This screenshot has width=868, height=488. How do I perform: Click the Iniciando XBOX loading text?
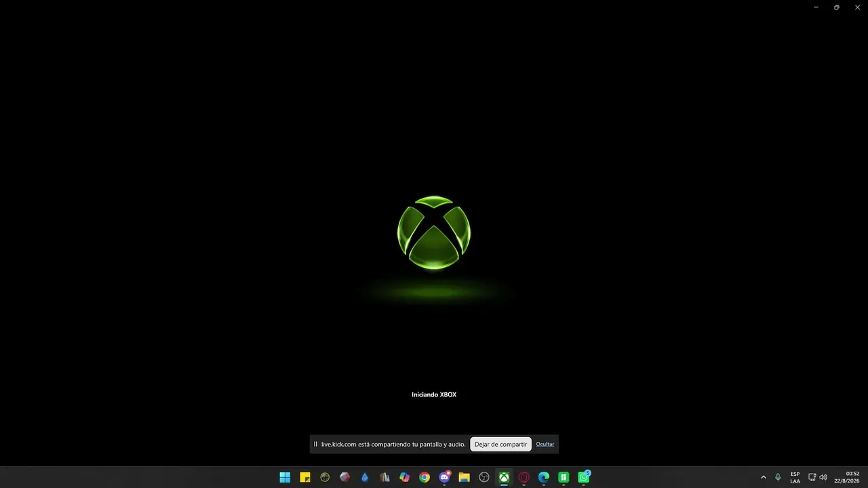pos(434,394)
